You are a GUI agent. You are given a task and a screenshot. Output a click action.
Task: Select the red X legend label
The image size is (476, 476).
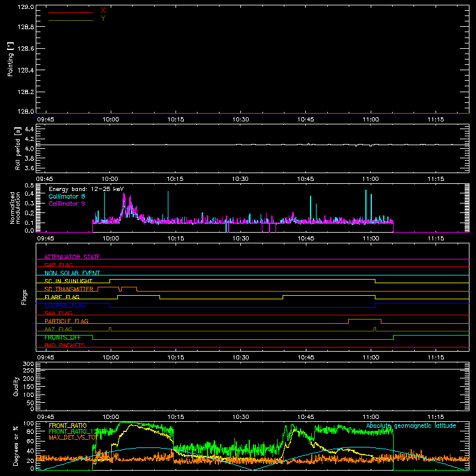(103, 11)
